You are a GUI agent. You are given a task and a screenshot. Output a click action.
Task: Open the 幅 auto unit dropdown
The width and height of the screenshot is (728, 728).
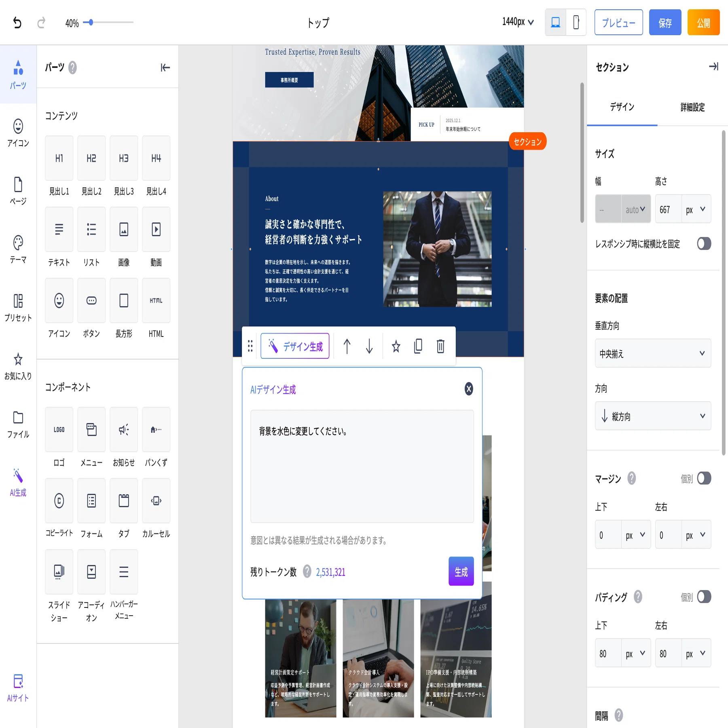636,209
